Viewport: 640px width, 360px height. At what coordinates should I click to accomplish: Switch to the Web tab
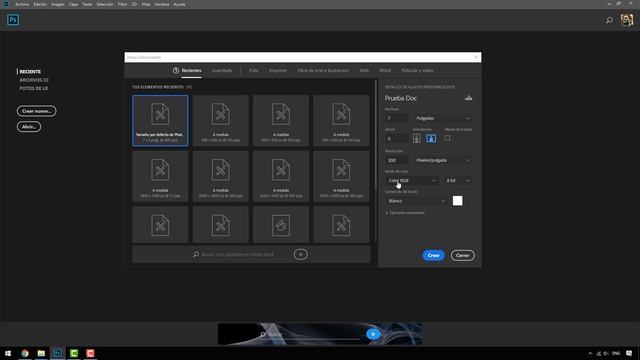tap(364, 70)
